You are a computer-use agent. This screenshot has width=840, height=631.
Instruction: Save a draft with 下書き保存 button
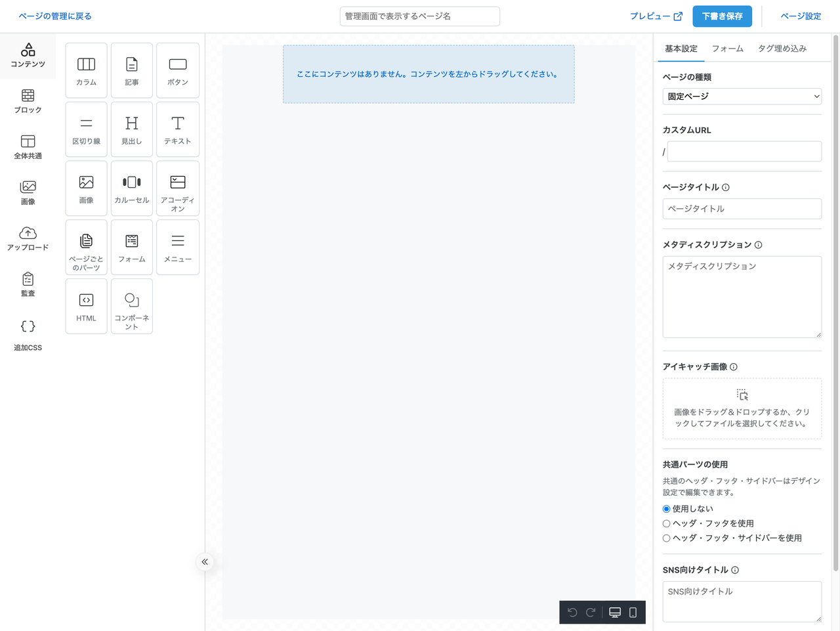coord(722,16)
